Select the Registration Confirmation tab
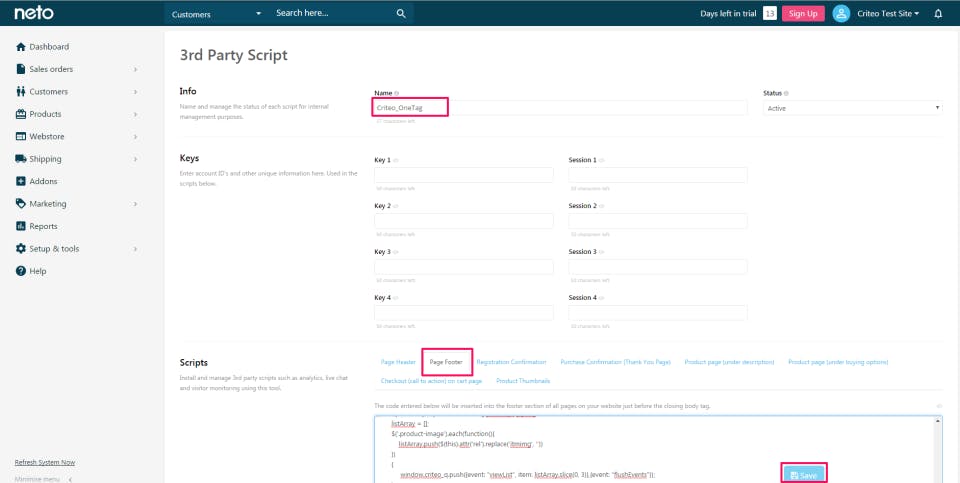This screenshot has height=483, width=960. tap(511, 362)
